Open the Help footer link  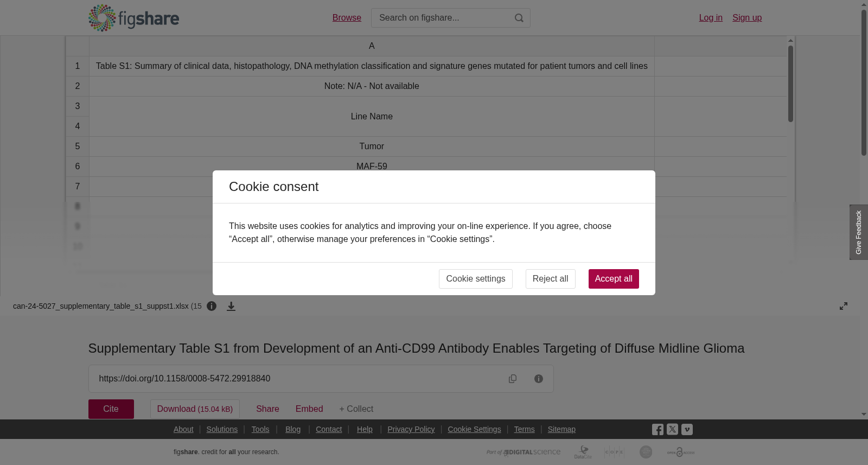click(365, 429)
